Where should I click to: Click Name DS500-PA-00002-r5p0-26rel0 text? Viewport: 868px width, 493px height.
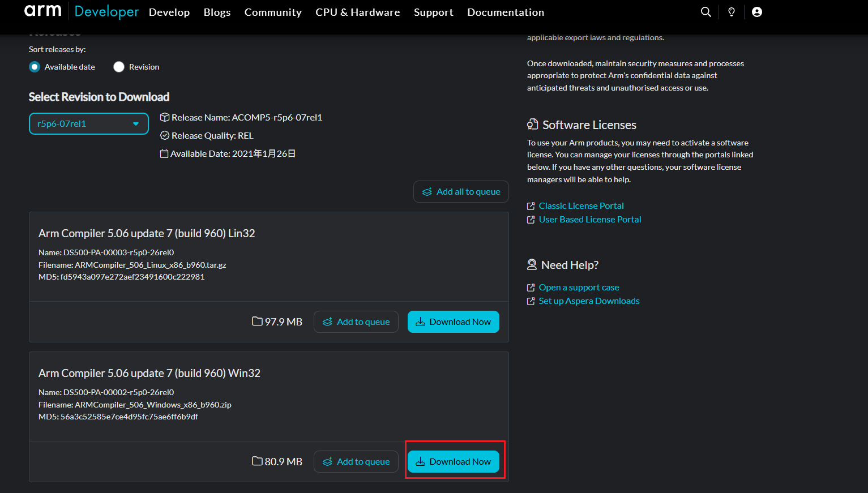[106, 392]
